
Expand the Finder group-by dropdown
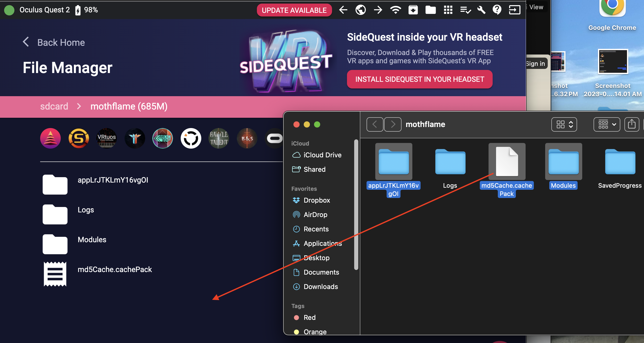click(607, 124)
